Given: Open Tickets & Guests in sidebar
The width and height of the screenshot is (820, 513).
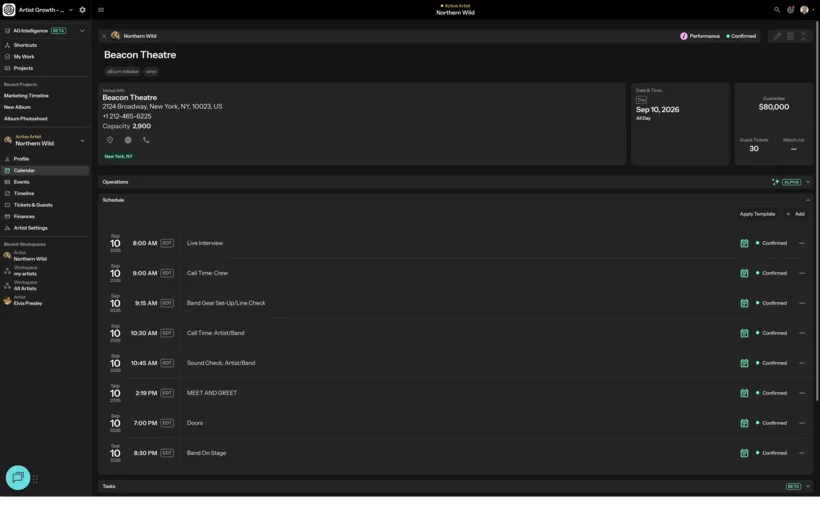Looking at the screenshot, I should (33, 205).
